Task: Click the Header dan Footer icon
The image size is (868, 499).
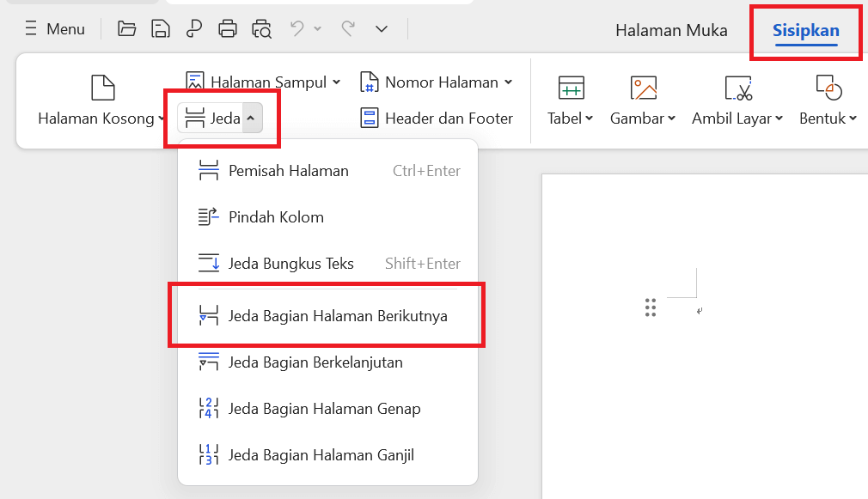Action: click(370, 119)
